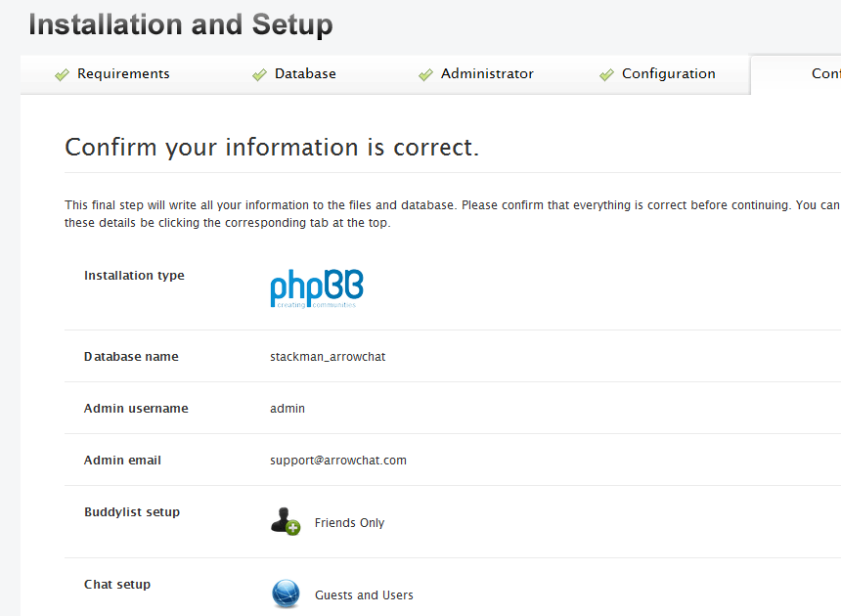Click the Installation type label
The image size is (841, 616).
pyautogui.click(x=134, y=276)
